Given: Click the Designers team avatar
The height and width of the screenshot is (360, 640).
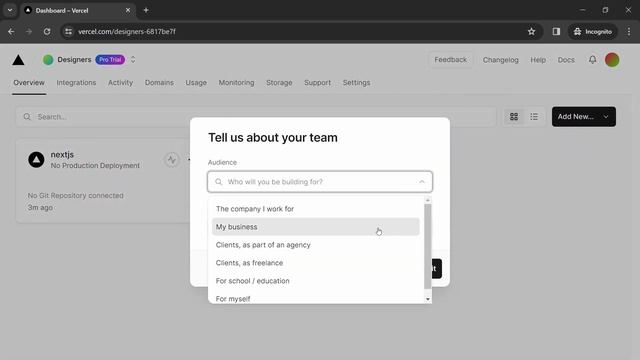Looking at the screenshot, I should coord(48,60).
